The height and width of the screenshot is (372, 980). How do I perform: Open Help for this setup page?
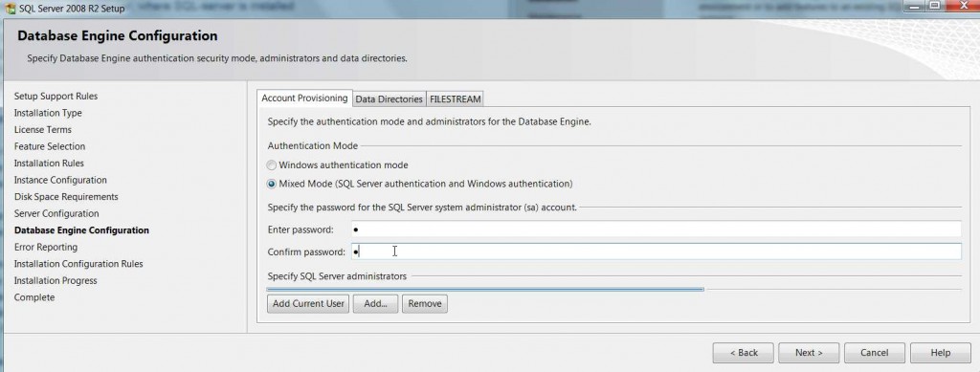941,353
